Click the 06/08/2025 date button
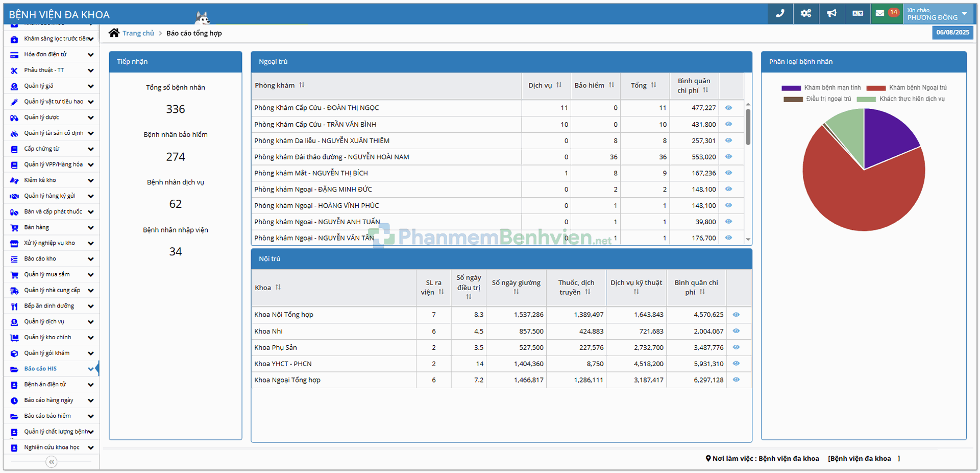 (x=952, y=32)
